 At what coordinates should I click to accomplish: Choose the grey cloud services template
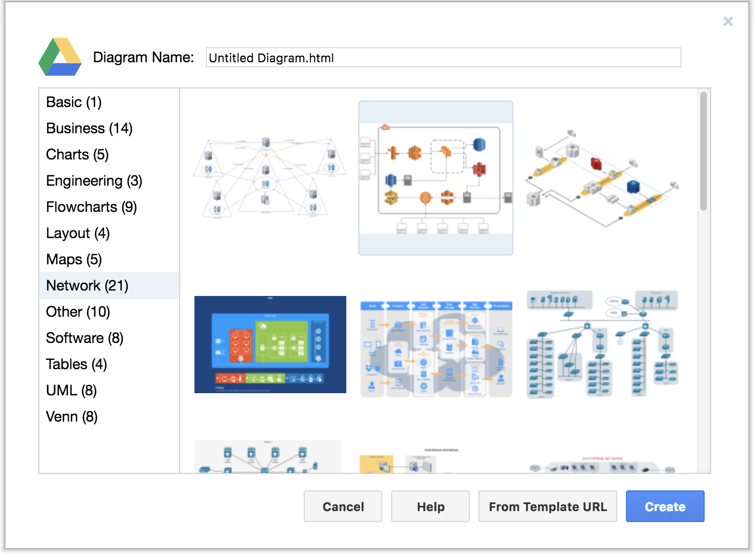[436, 348]
